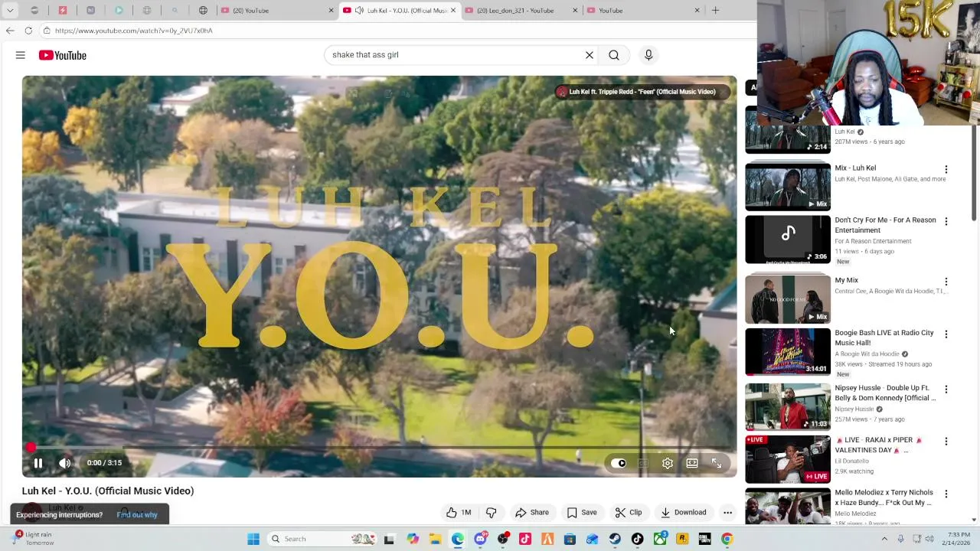Open video settings gear
The image size is (980, 551).
tap(668, 463)
